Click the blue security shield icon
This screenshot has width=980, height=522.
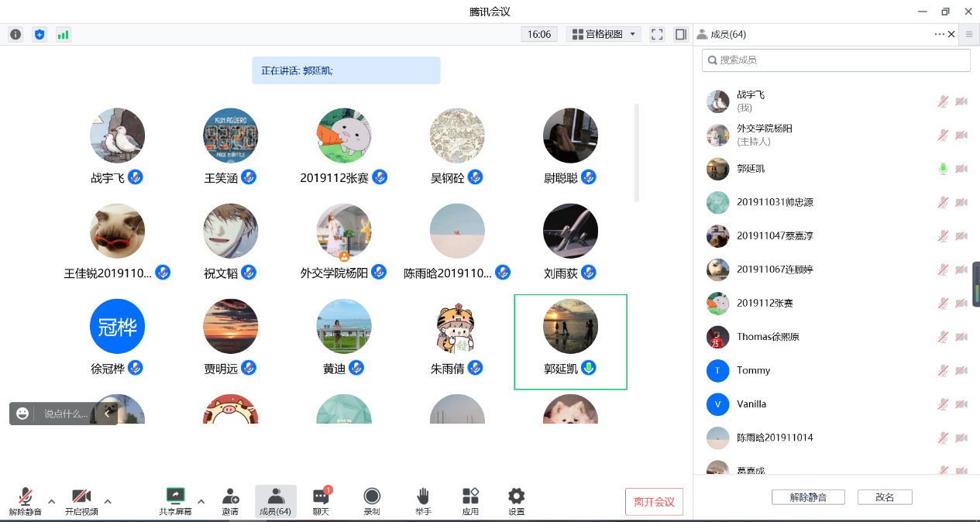pyautogui.click(x=40, y=34)
